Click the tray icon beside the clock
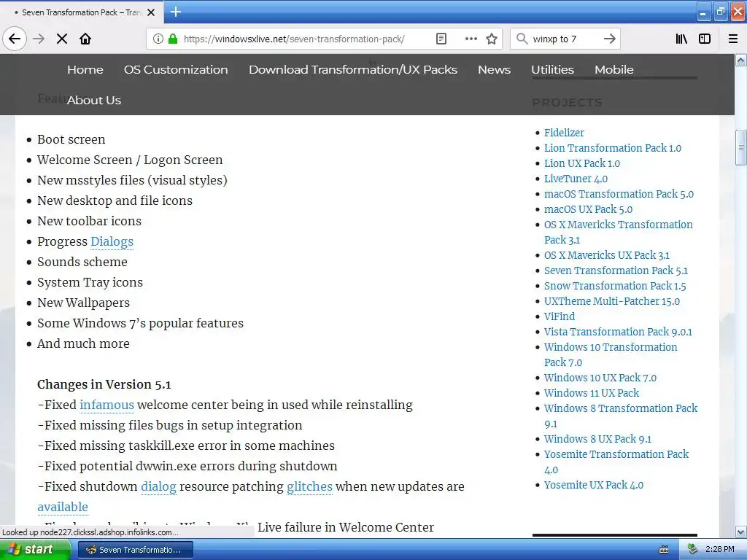 pos(693,549)
